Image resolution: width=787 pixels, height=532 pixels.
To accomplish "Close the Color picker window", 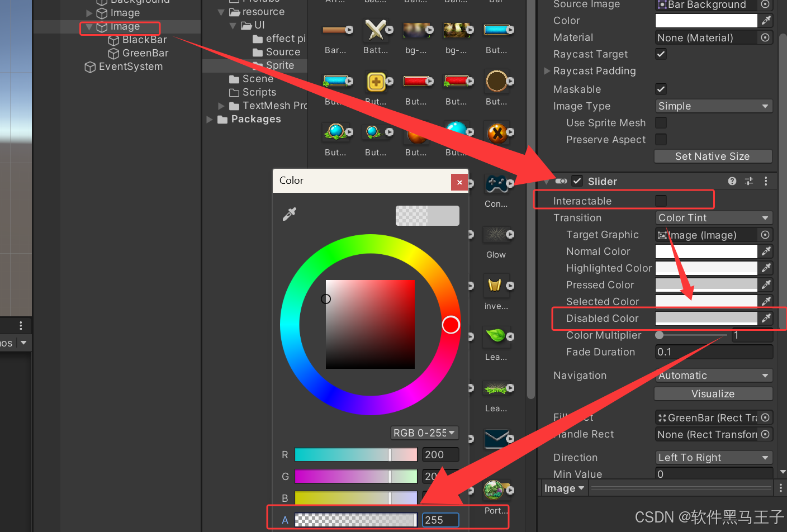I will 459,182.
